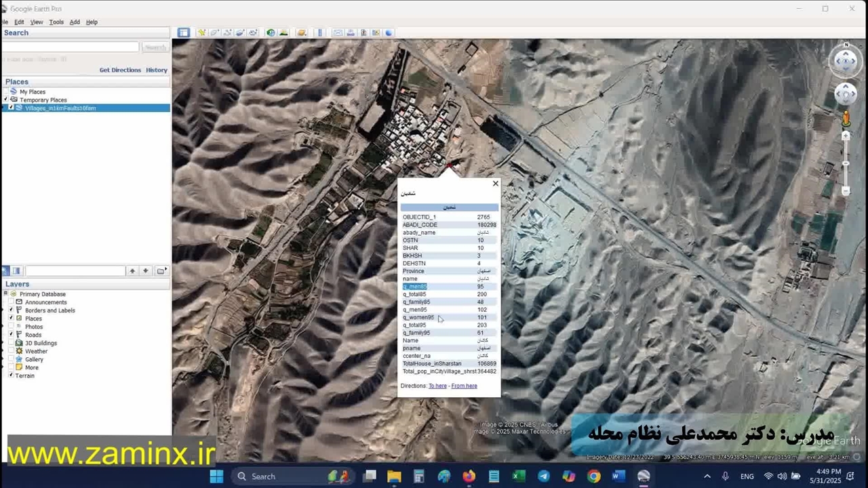This screenshot has width=868, height=488.
Task: Click the Email toolbar icon
Action: pos(338,33)
